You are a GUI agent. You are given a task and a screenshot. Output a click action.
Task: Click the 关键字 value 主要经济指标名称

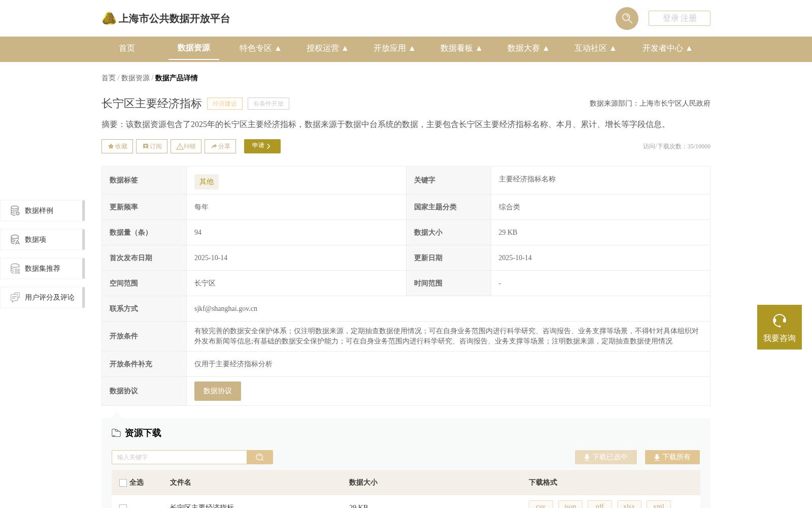(527, 179)
